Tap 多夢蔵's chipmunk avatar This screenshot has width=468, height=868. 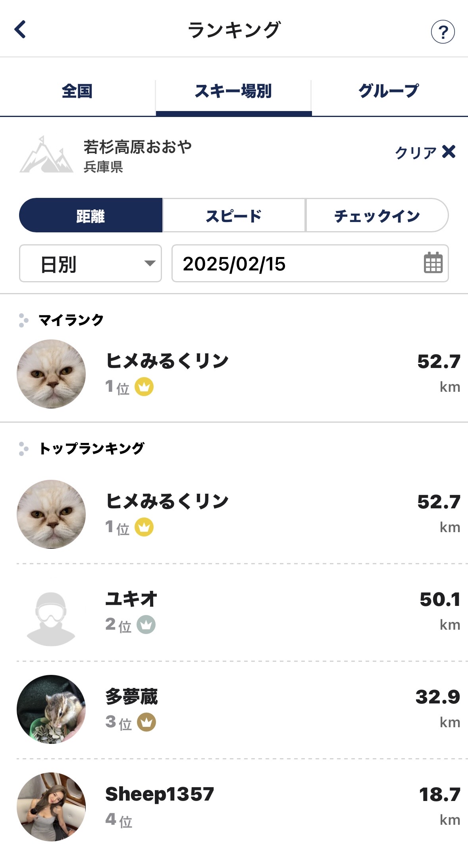pyautogui.click(x=51, y=709)
